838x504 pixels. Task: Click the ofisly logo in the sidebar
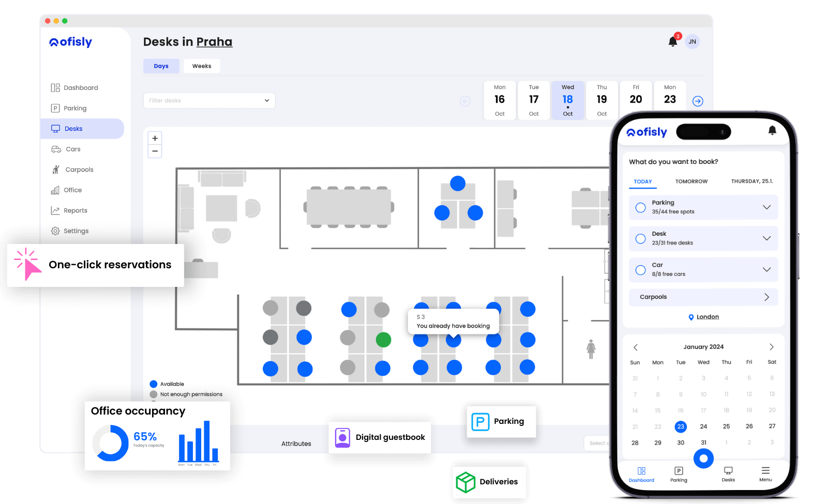click(x=70, y=42)
